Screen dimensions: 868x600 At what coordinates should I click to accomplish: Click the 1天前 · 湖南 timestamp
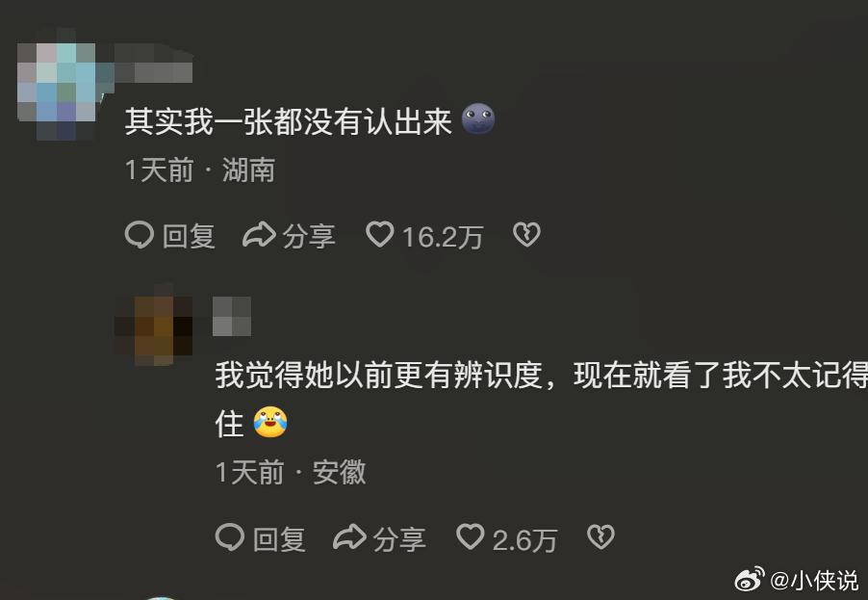200,170
